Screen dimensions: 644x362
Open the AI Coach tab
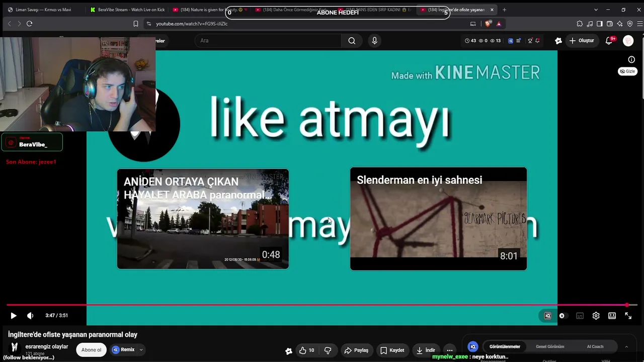(x=595, y=346)
